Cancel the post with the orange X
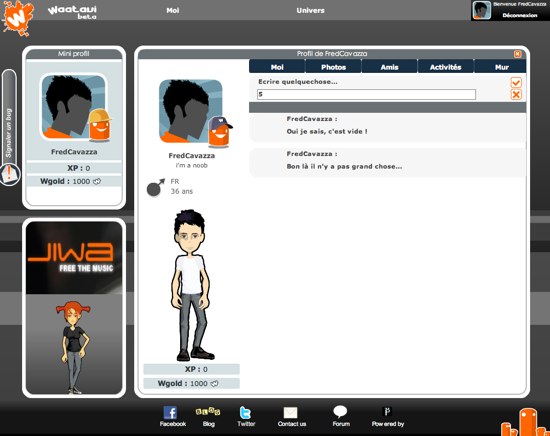550x436 pixels. point(516,95)
